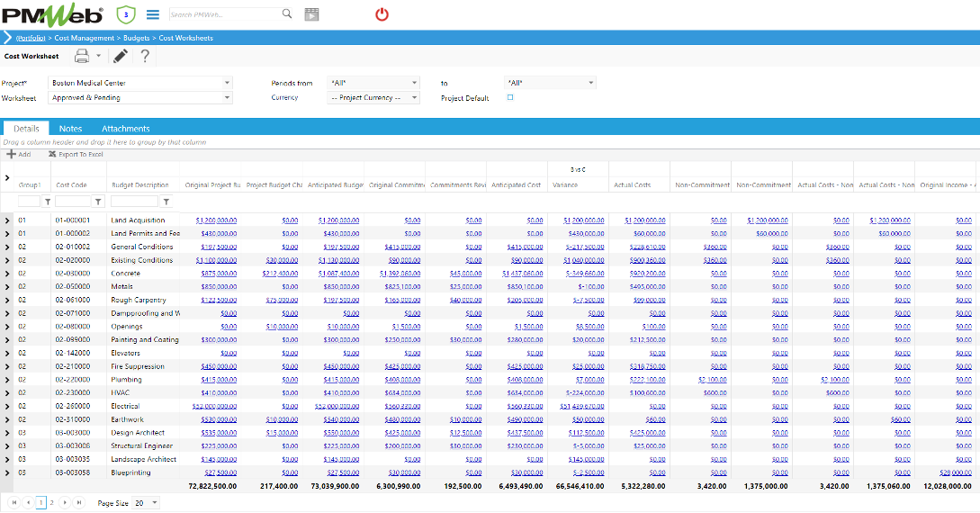Go to last page of grid
Viewport: 980px width, 513px height.
pyautogui.click(x=79, y=502)
